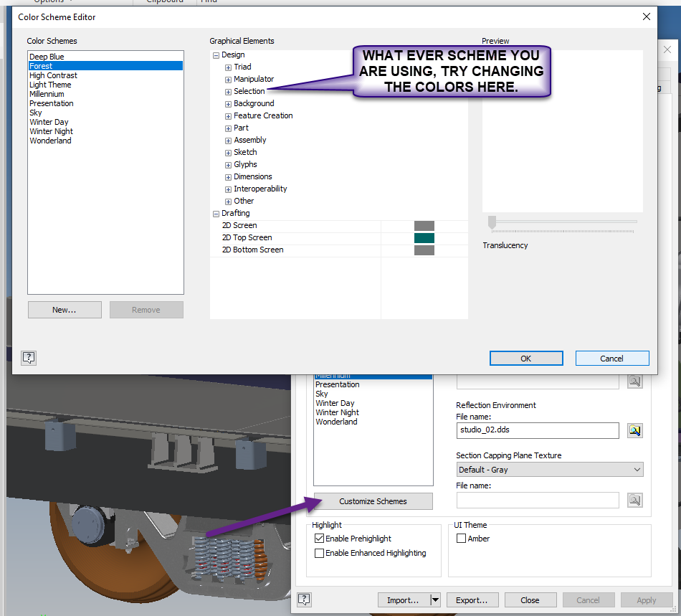This screenshot has height=616, width=681.
Task: Browse for Reflection Environment file studio_02.dds
Action: [x=635, y=430]
